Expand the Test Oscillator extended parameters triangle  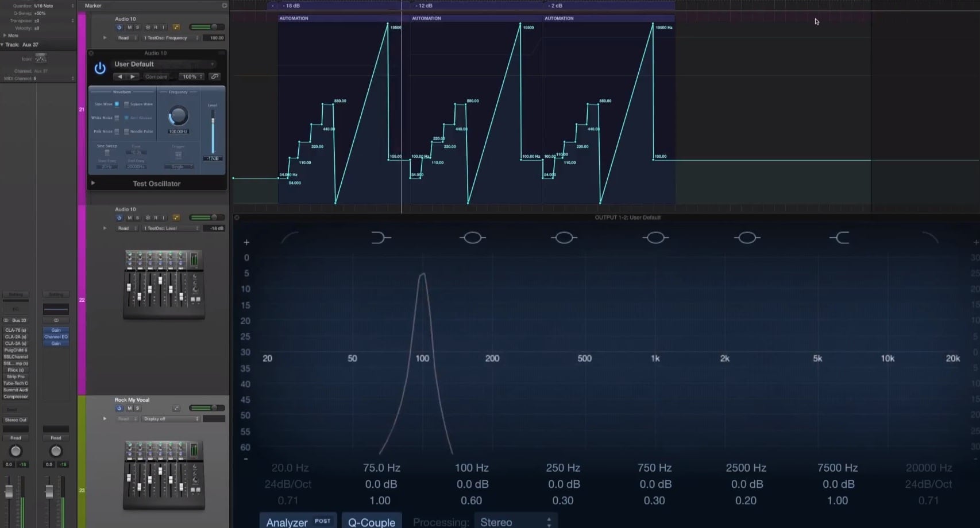[93, 183]
